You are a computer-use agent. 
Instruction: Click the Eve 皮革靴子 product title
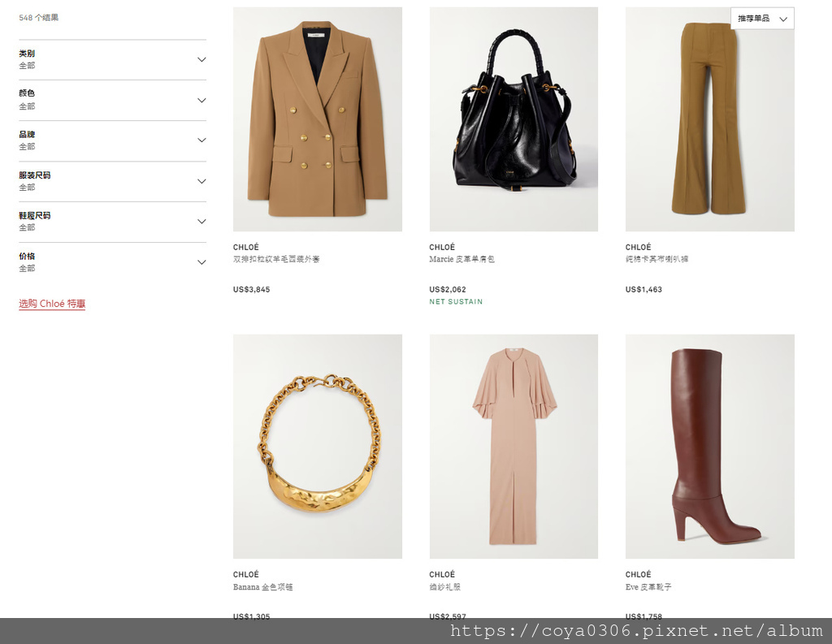(648, 586)
